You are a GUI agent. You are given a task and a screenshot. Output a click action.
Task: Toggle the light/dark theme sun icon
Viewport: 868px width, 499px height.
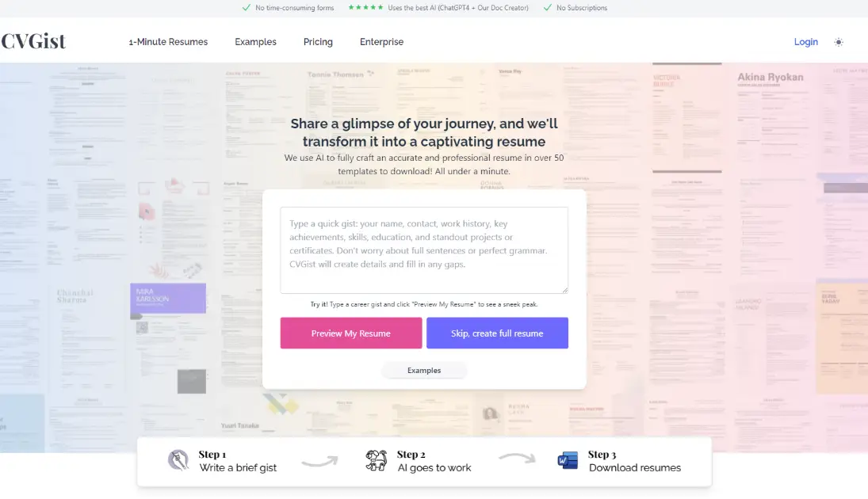pyautogui.click(x=838, y=42)
